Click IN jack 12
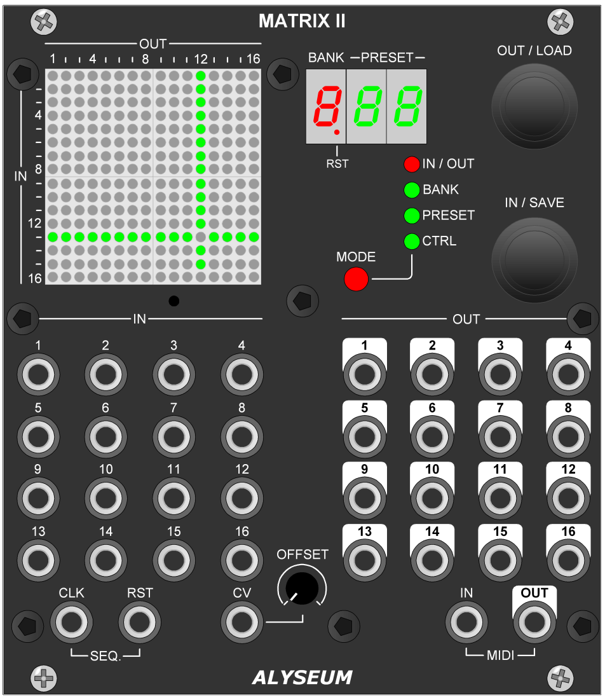 [x=242, y=498]
